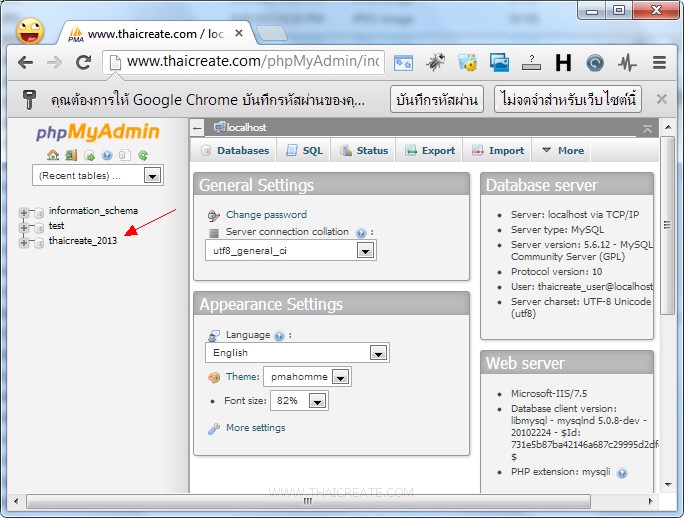Open the Theme dropdown showing pmahomme
This screenshot has height=518, width=684.
[308, 377]
